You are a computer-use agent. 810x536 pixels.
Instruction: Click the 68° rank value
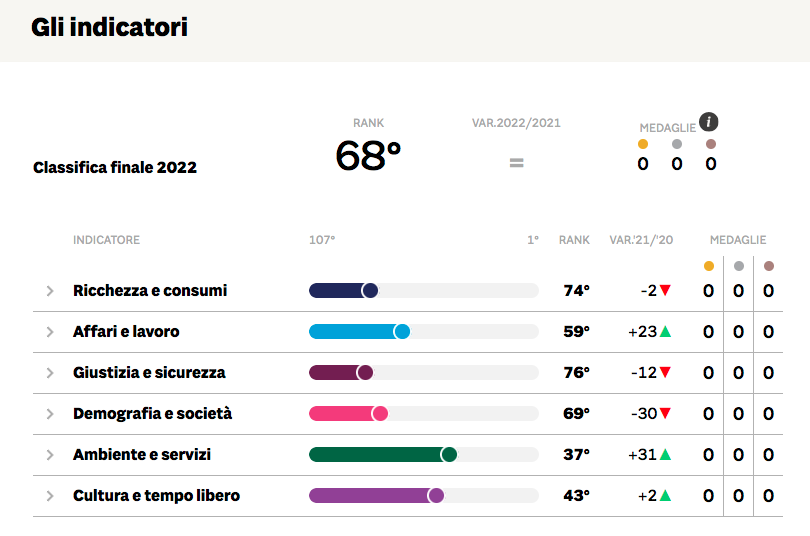click(368, 155)
